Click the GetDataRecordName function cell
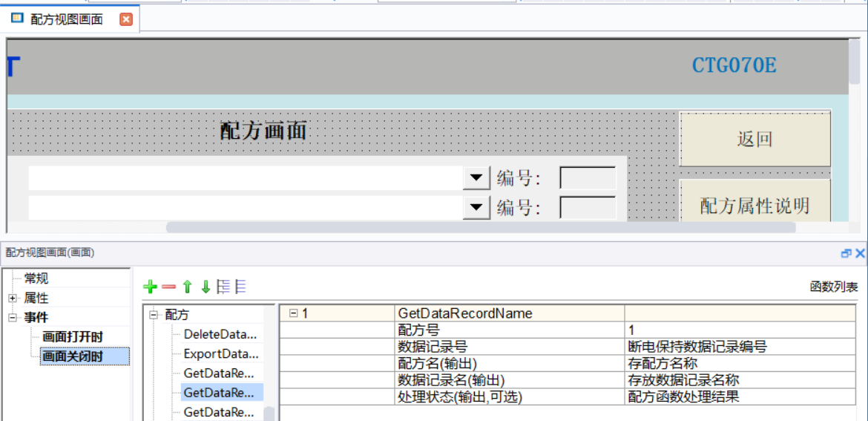The height and width of the screenshot is (421, 868). pyautogui.click(x=509, y=313)
